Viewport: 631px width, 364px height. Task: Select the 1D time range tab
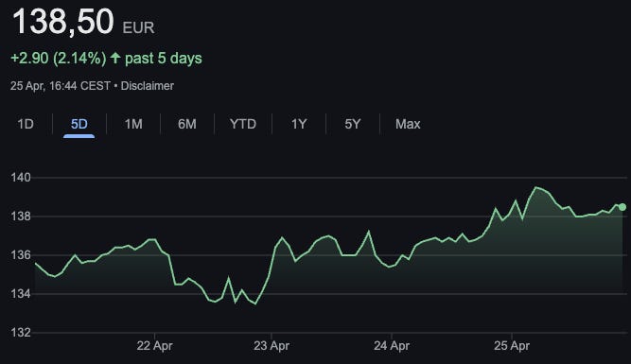point(26,124)
